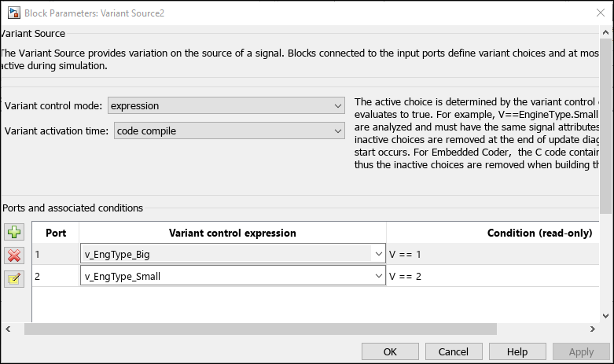Select the port 1 row number cell
The width and height of the screenshot is (614, 364).
point(56,254)
